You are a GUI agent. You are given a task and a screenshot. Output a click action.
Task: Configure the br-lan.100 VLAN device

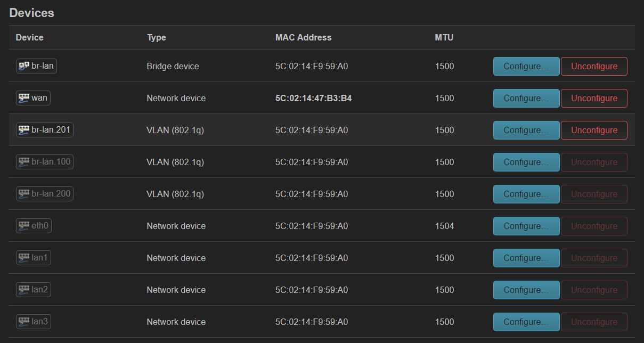[526, 162]
